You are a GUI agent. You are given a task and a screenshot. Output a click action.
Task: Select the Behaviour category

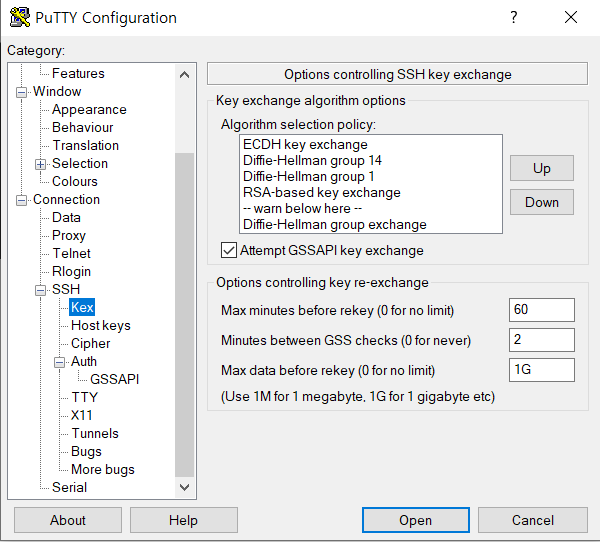pyautogui.click(x=83, y=127)
